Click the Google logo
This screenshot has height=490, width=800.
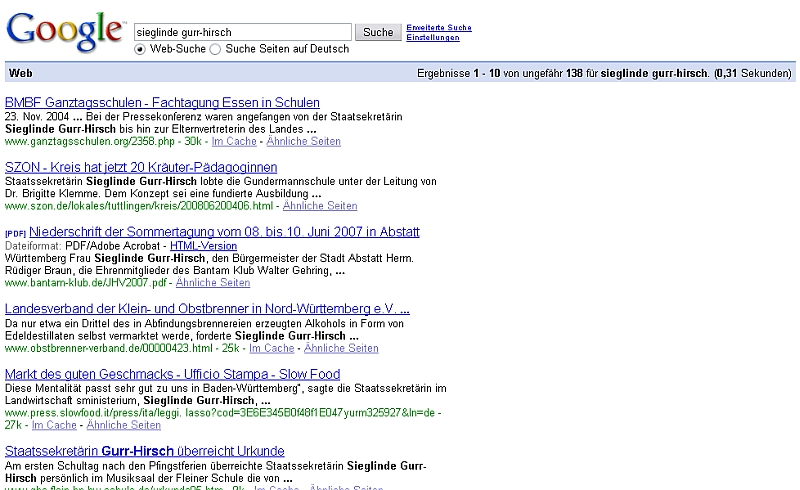tap(66, 32)
